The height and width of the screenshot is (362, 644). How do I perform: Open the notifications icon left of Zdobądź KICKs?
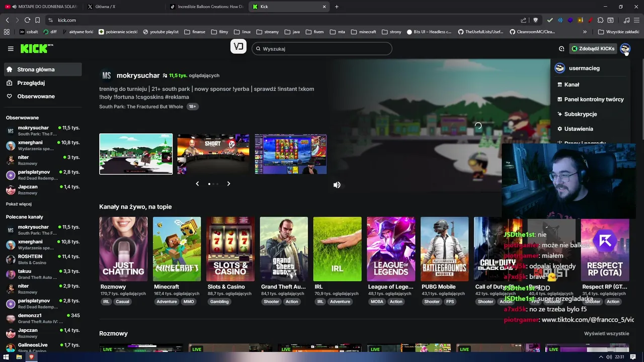(x=561, y=49)
